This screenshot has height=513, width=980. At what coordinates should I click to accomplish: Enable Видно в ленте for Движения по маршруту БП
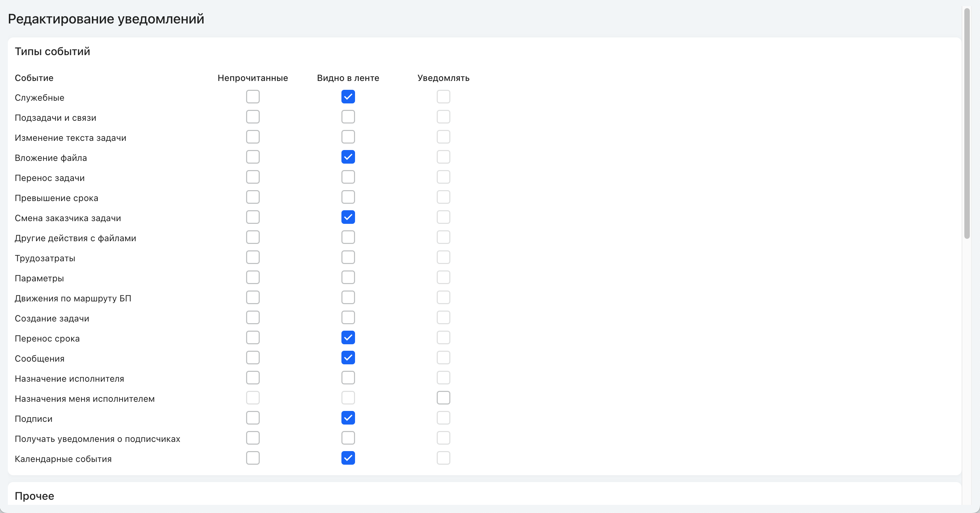(348, 297)
